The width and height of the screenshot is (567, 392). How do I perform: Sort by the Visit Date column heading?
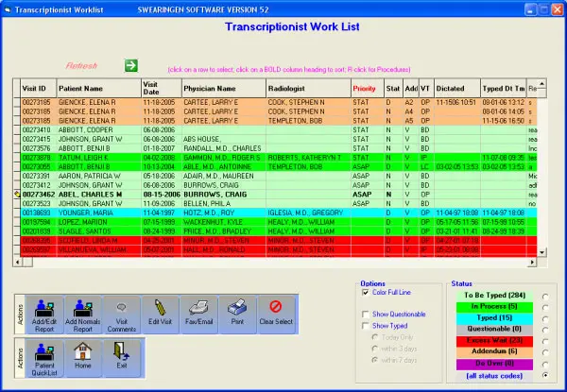point(162,88)
